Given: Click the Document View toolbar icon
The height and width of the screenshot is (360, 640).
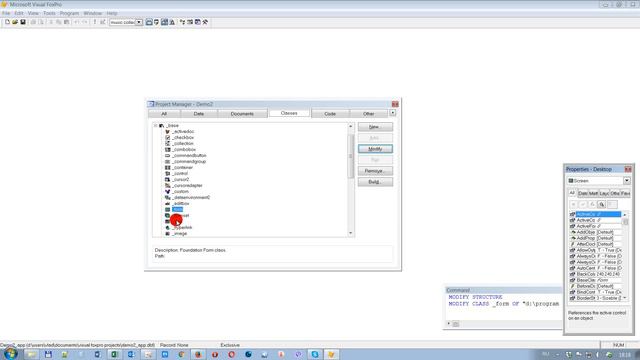Looking at the screenshot, I should (172, 22).
